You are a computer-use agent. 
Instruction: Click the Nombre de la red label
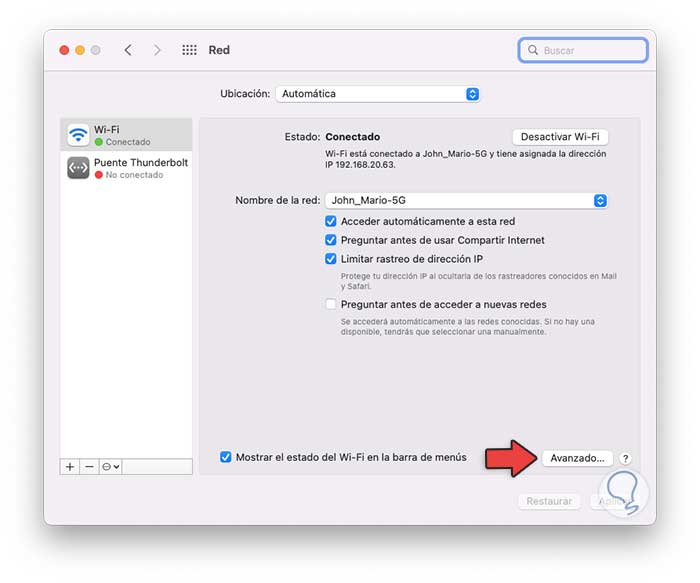[278, 200]
